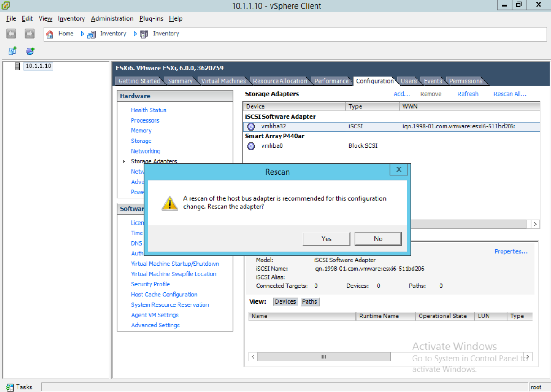Switch view to Devices
The height and width of the screenshot is (392, 551).
click(x=285, y=301)
